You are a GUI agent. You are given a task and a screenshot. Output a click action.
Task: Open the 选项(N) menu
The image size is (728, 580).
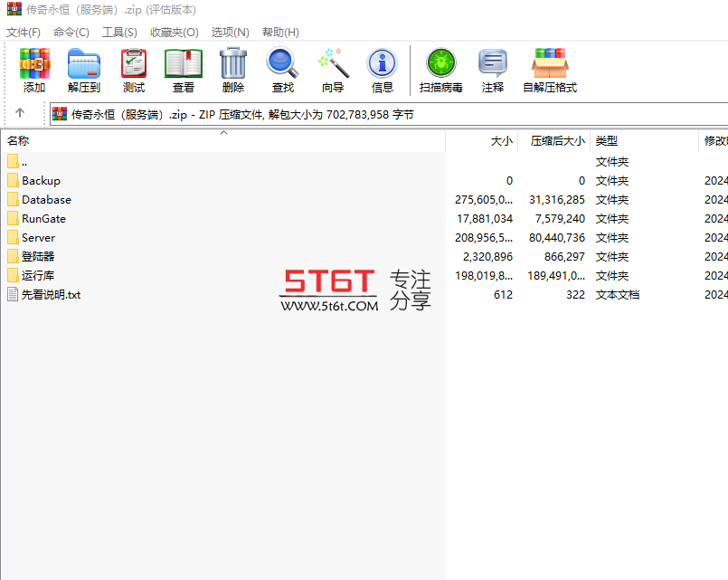point(231,32)
